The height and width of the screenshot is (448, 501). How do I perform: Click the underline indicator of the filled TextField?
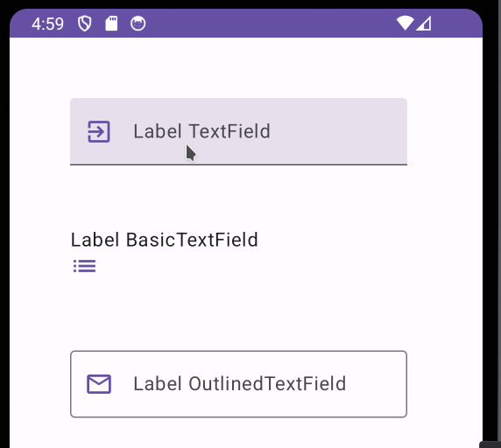click(x=238, y=164)
